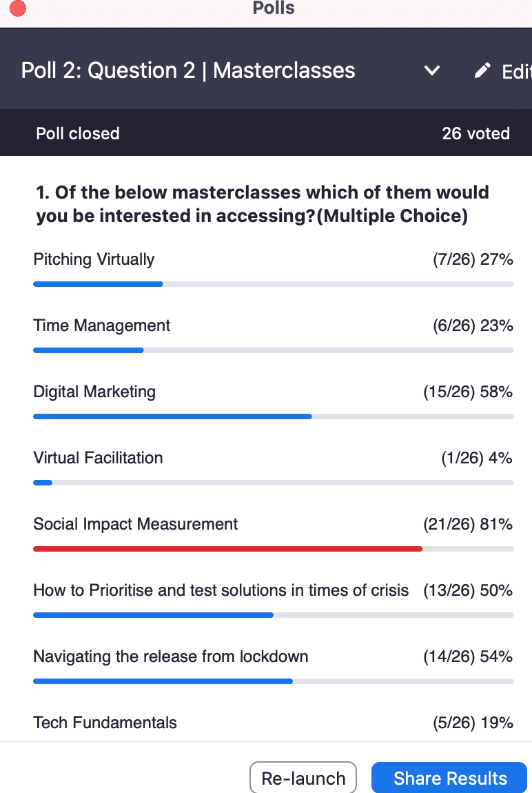Click the Polls window title
Screen dimensions: 532x793
274,8
